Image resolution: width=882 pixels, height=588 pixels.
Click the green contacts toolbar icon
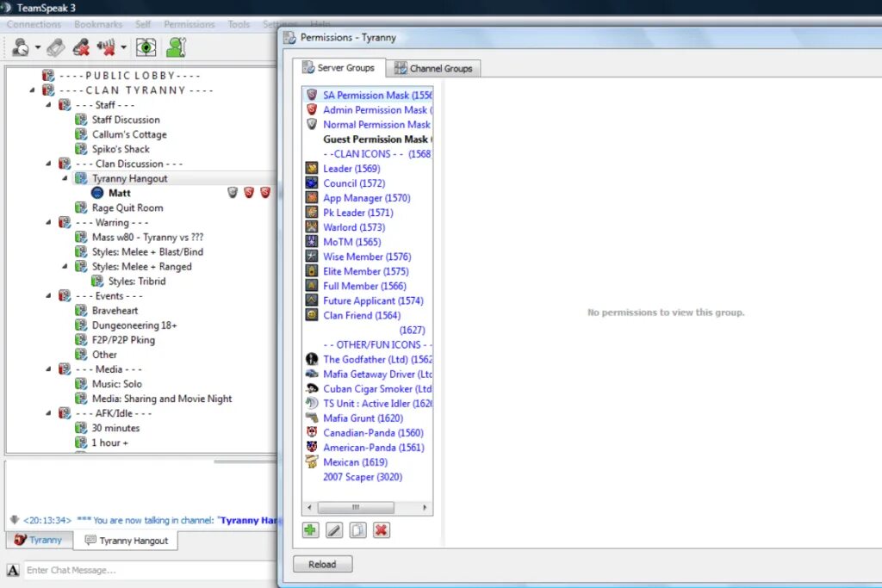(x=176, y=48)
